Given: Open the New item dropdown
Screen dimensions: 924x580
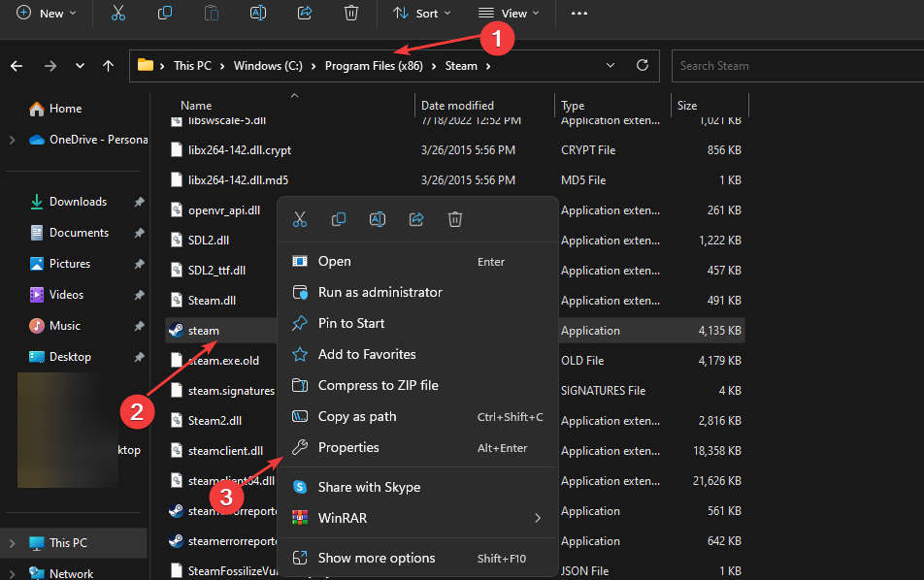Looking at the screenshot, I should click(x=47, y=13).
